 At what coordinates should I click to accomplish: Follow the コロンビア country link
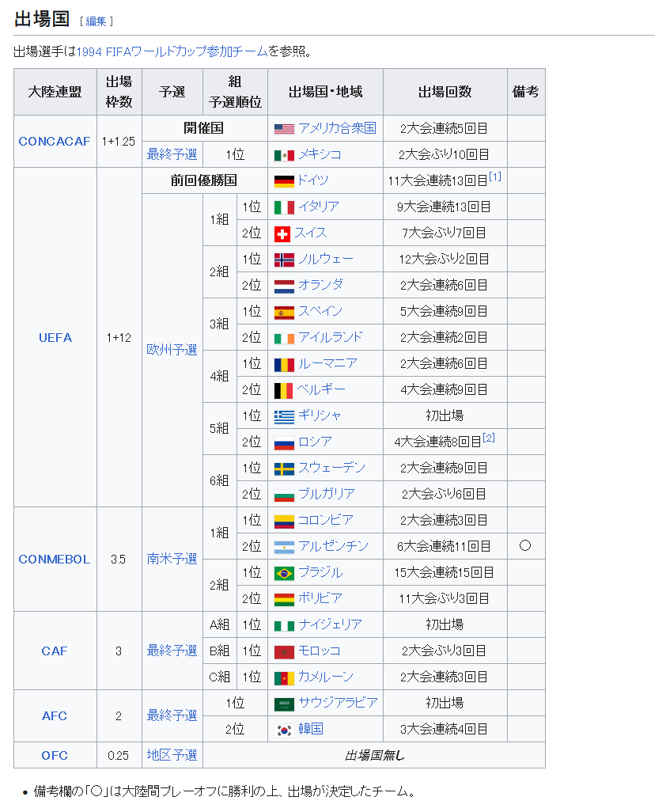coord(326,519)
